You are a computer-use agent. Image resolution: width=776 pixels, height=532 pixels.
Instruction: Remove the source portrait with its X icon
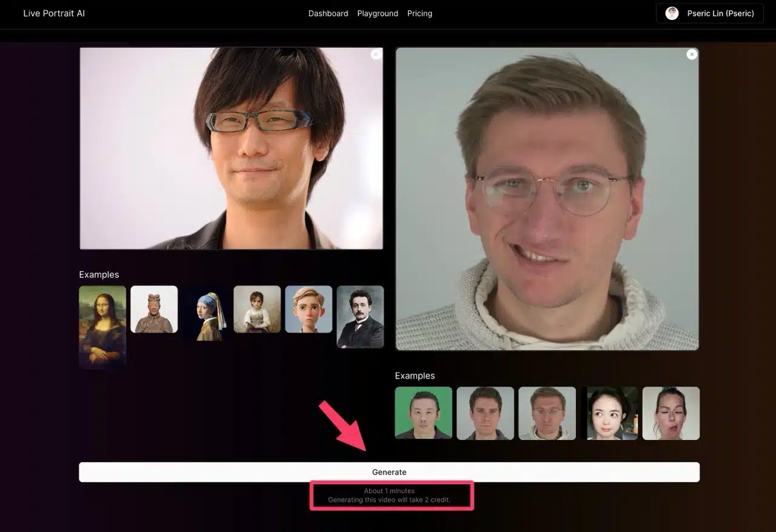click(376, 55)
